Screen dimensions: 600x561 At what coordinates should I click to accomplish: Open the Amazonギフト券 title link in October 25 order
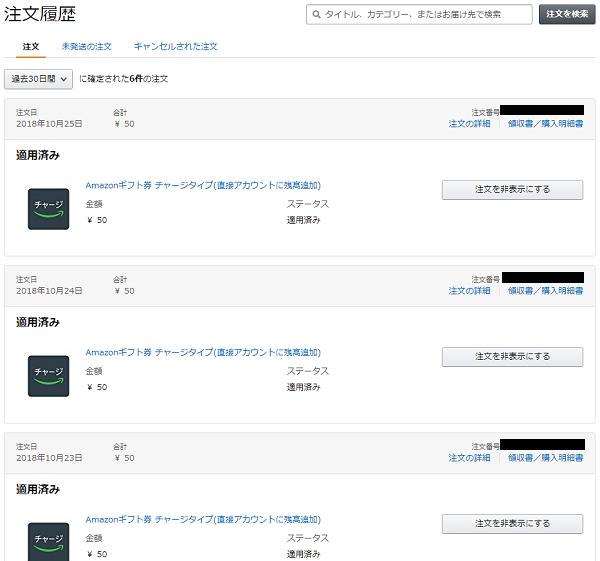click(203, 185)
